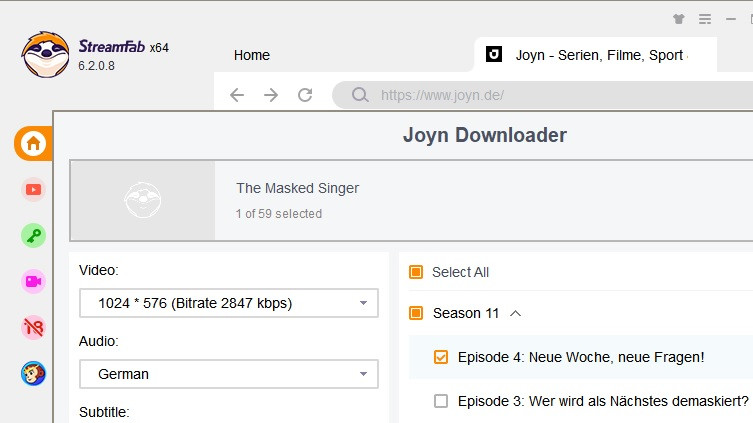Image resolution: width=753 pixels, height=423 pixels.
Task: Click the skin theme t-shirt icon
Action: pyautogui.click(x=679, y=19)
